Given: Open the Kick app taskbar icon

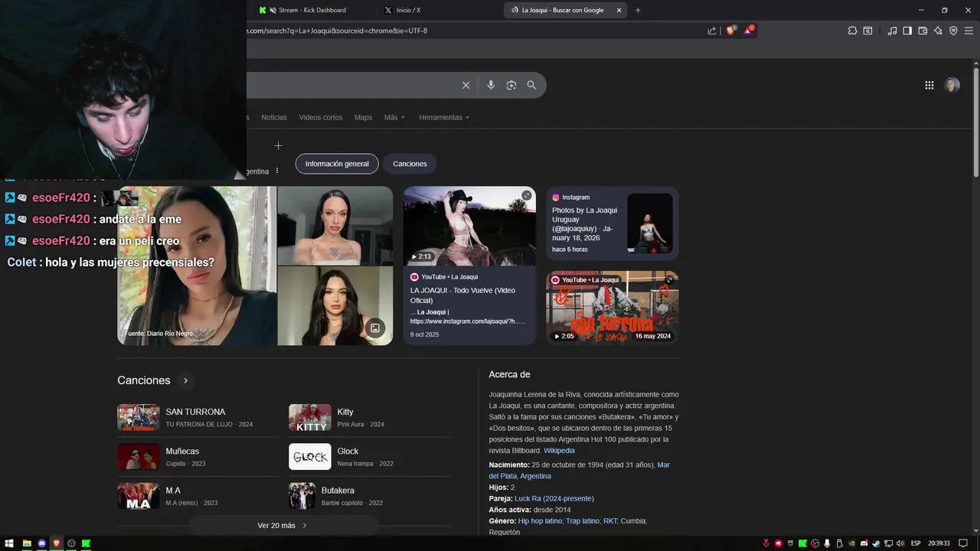Looking at the screenshot, I should click(87, 543).
